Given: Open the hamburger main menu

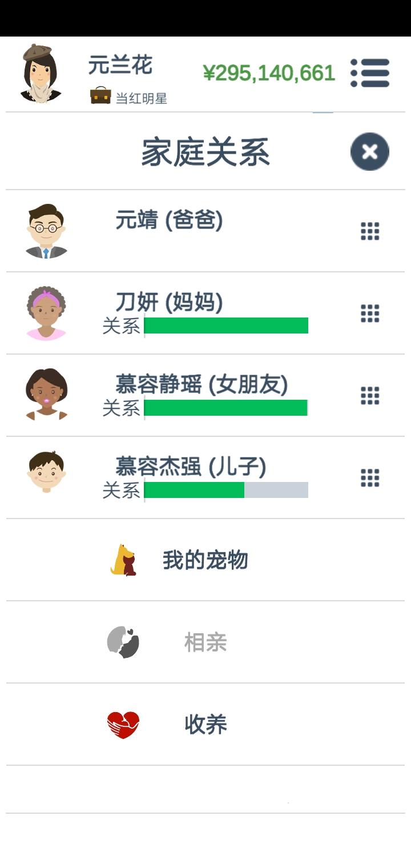Looking at the screenshot, I should tap(370, 73).
